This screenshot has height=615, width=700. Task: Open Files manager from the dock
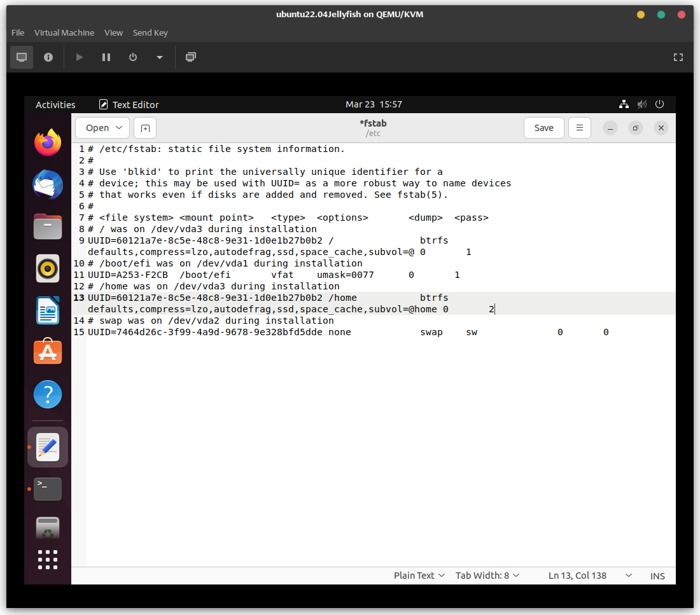click(x=48, y=226)
